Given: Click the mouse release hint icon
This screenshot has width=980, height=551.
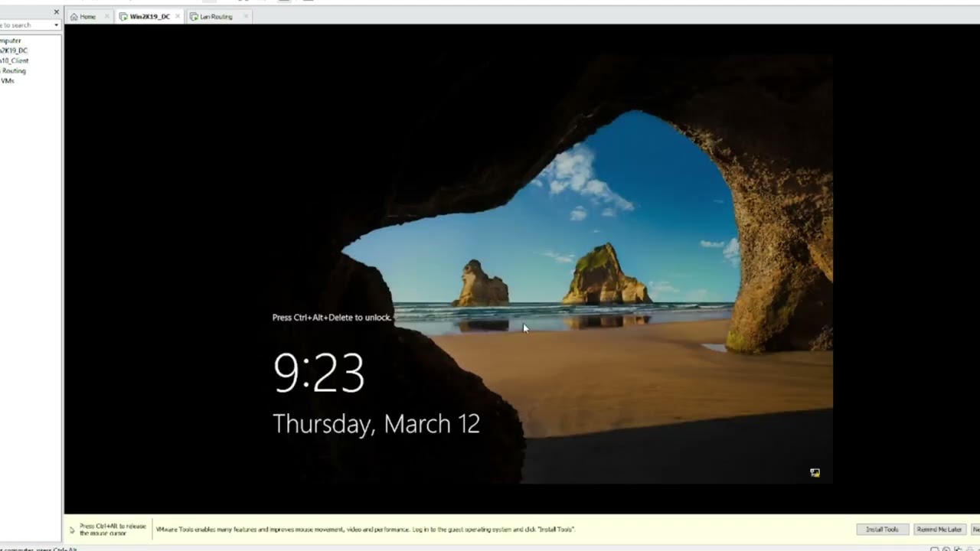Looking at the screenshot, I should point(72,530).
